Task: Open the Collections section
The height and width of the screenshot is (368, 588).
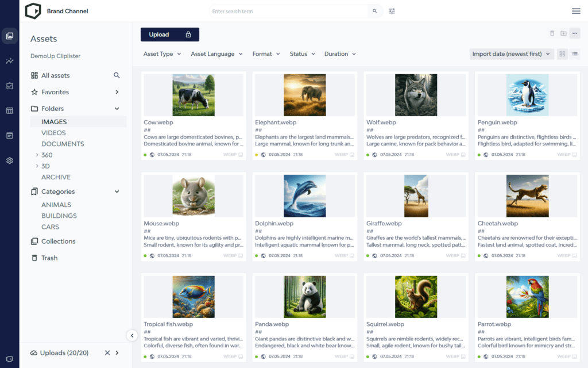Action: coord(58,241)
